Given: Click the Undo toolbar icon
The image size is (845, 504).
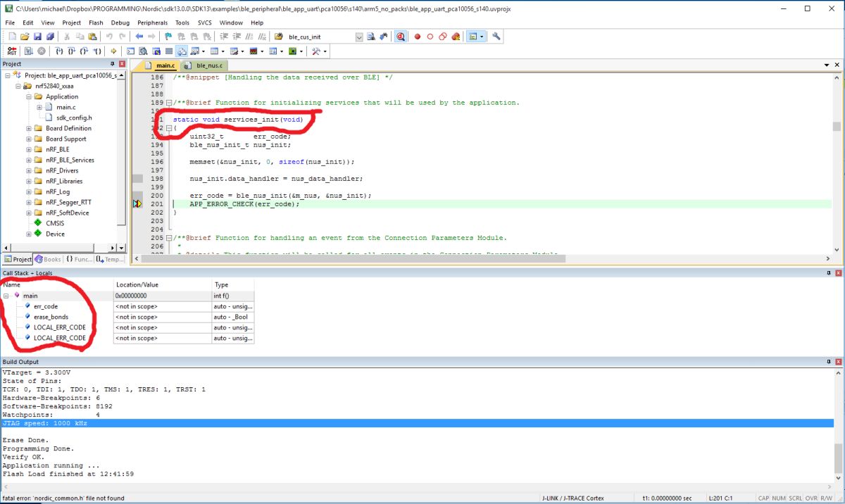Looking at the screenshot, I should pos(109,37).
